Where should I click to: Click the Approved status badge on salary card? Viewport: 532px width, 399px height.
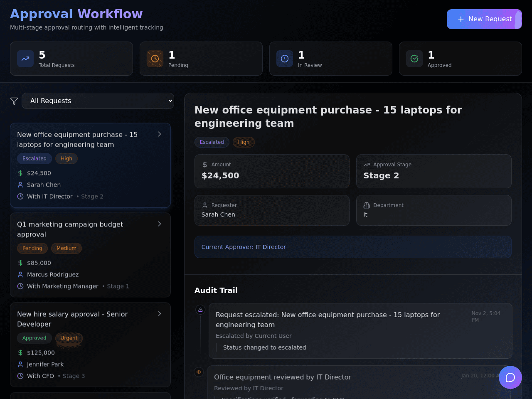[34, 338]
